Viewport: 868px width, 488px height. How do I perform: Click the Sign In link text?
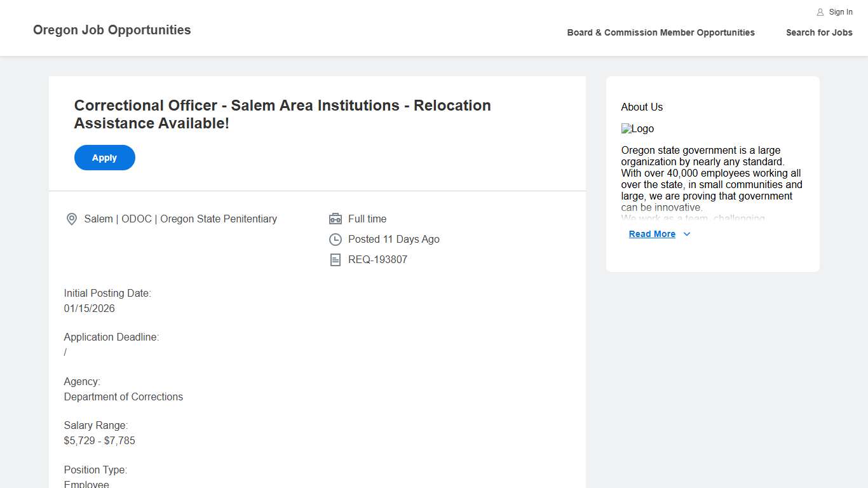coord(841,12)
